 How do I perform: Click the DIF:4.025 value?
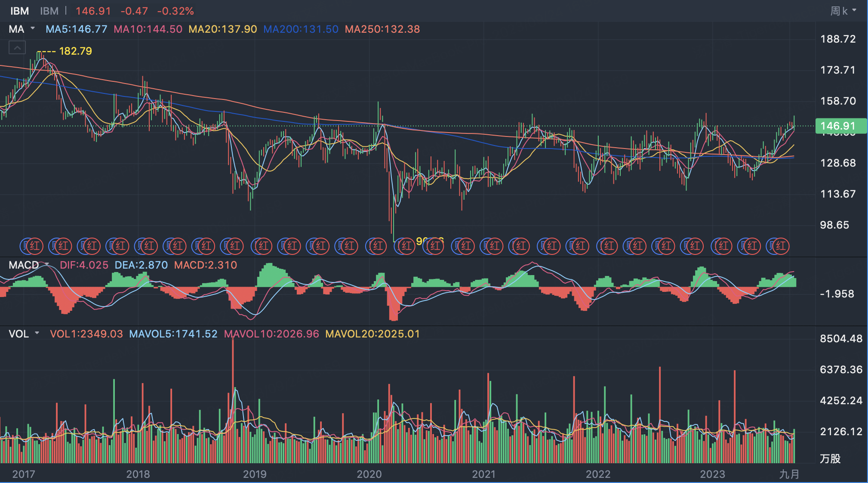click(x=84, y=265)
